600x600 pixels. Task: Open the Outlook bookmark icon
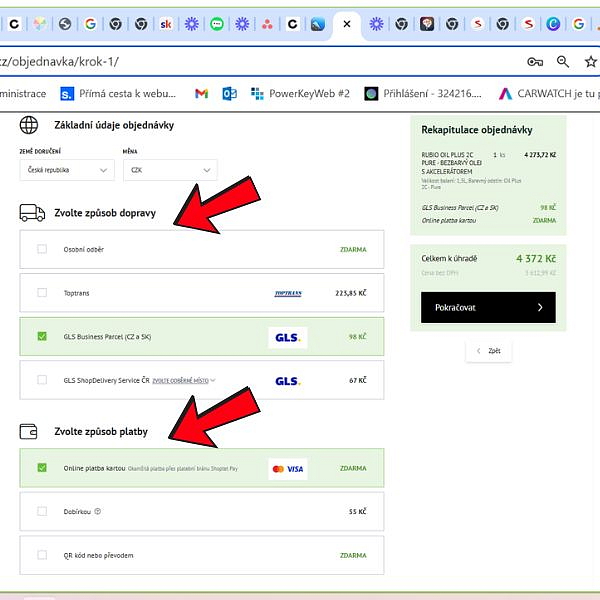click(229, 93)
